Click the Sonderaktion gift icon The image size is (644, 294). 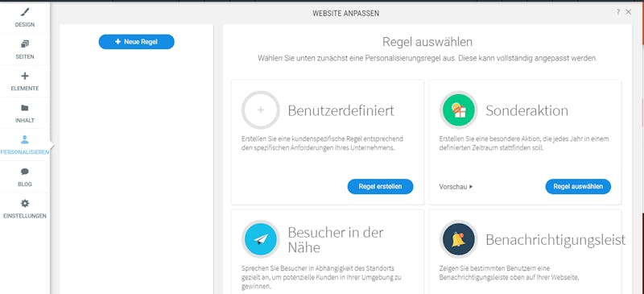tap(458, 110)
